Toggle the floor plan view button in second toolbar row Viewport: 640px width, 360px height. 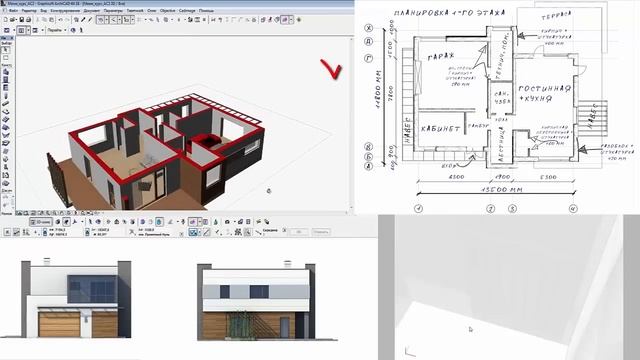pos(21,30)
